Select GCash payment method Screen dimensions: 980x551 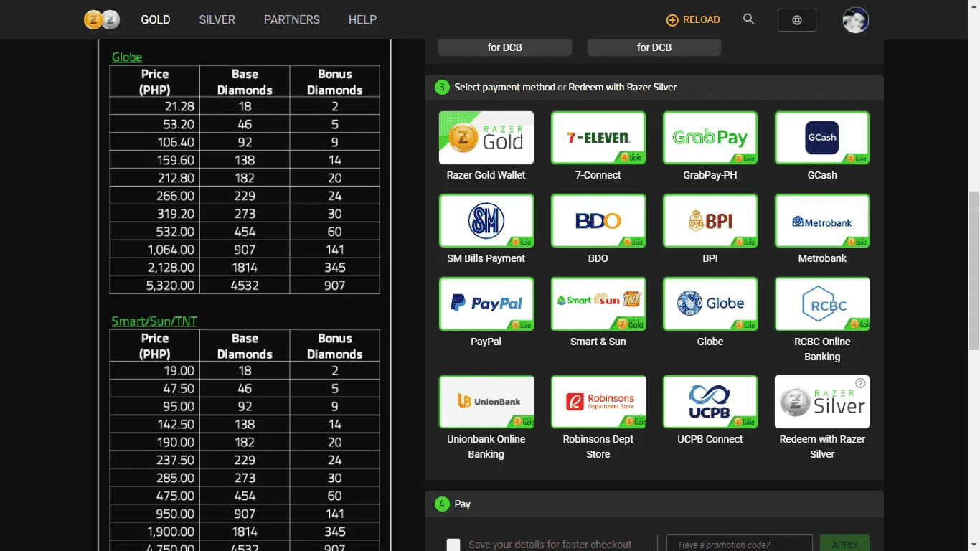tap(822, 138)
